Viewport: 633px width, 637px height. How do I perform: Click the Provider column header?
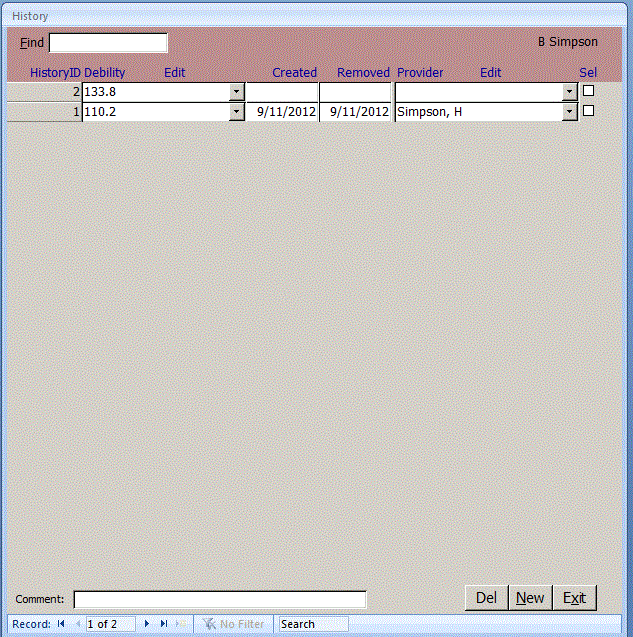[x=420, y=73]
